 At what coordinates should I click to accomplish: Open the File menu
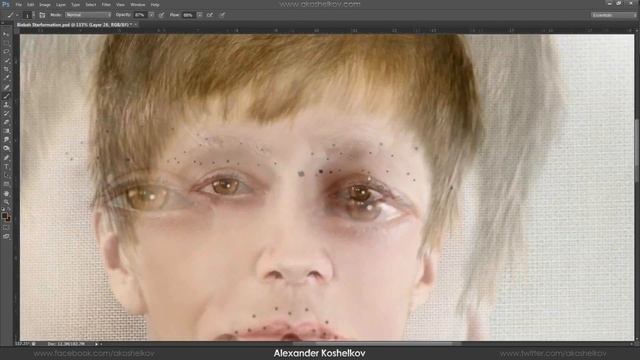coord(18,4)
